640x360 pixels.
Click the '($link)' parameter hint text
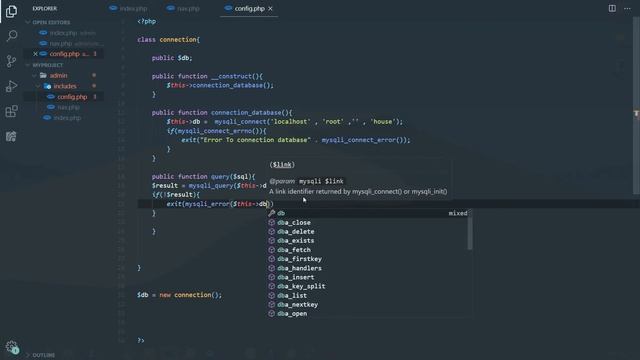282,164
